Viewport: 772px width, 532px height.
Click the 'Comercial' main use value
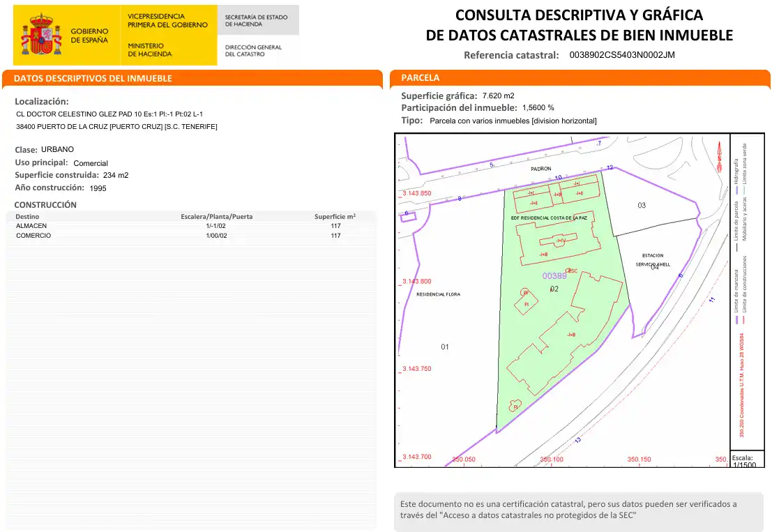91,163
